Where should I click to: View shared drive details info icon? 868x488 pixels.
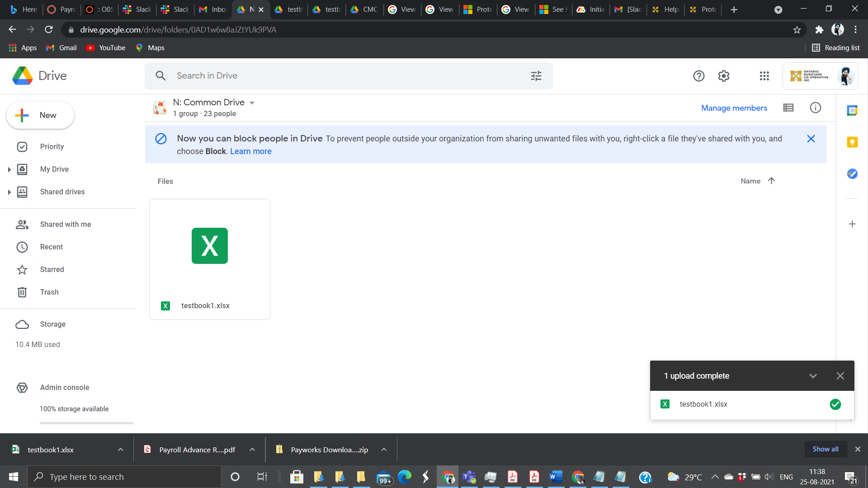point(816,108)
